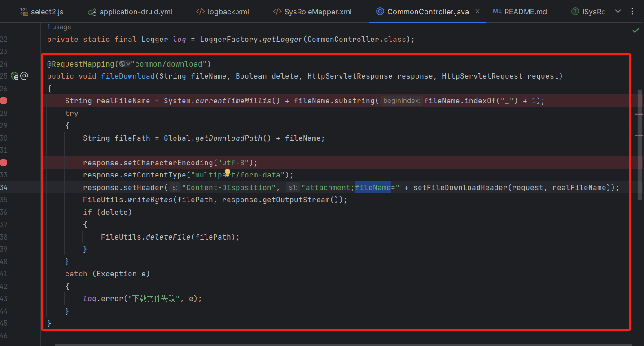Click the Global class reference
The width and height of the screenshot is (644, 346).
click(x=177, y=138)
